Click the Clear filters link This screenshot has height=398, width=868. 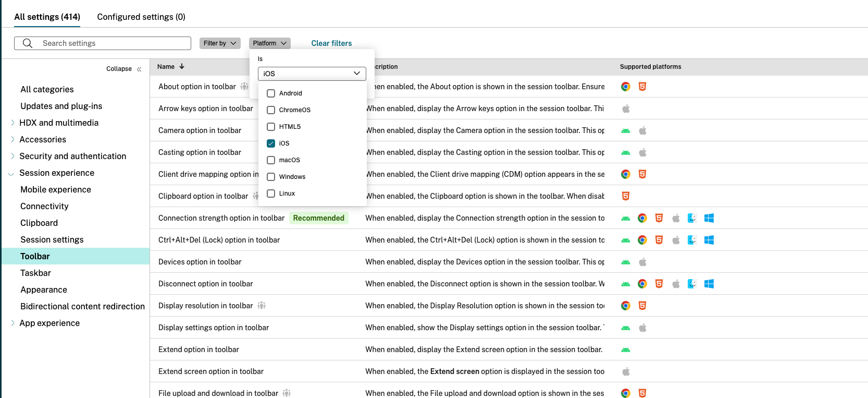coord(331,43)
